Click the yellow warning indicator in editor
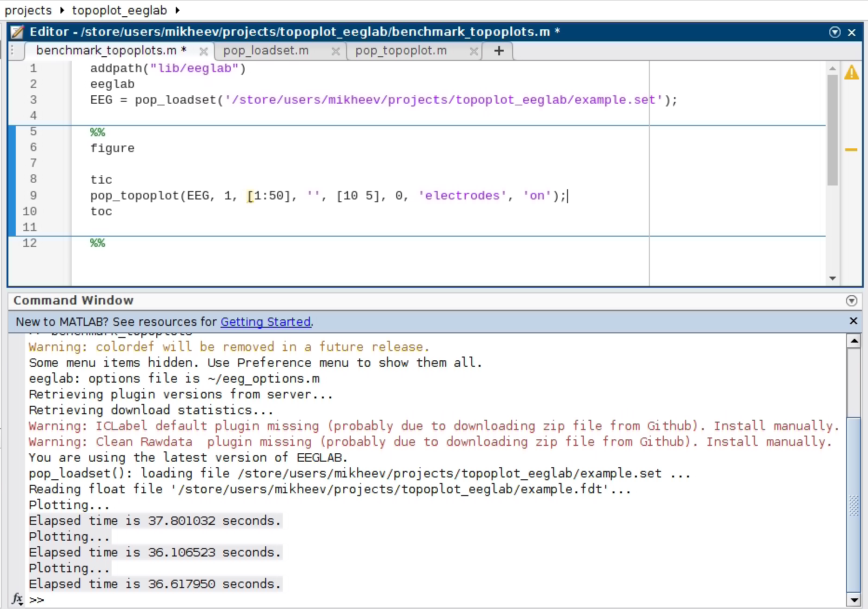 pyautogui.click(x=851, y=73)
